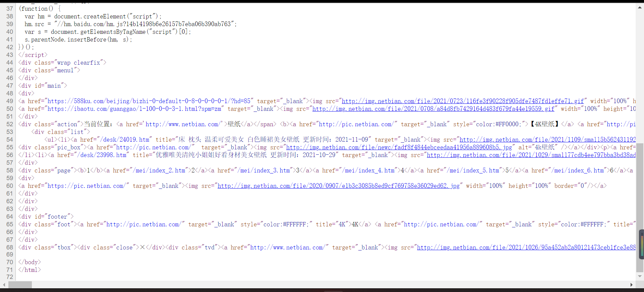Open the /desk/24019.htm href on line 54
Image resolution: width=644 pixels, height=292 pixels.
click(x=124, y=140)
